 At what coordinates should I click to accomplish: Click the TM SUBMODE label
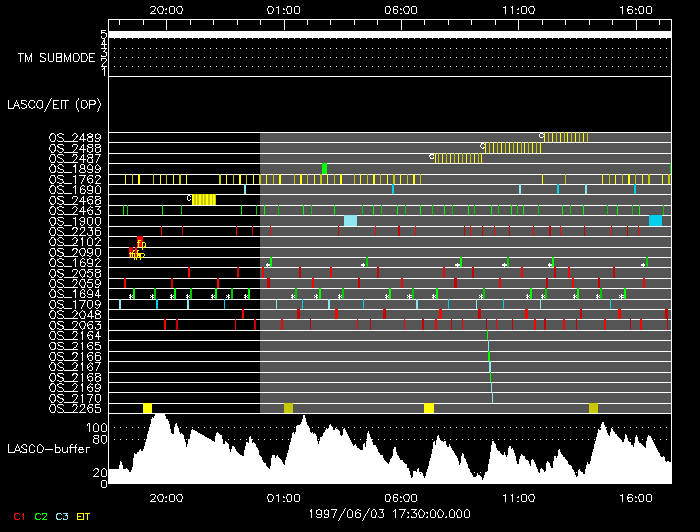56,57
